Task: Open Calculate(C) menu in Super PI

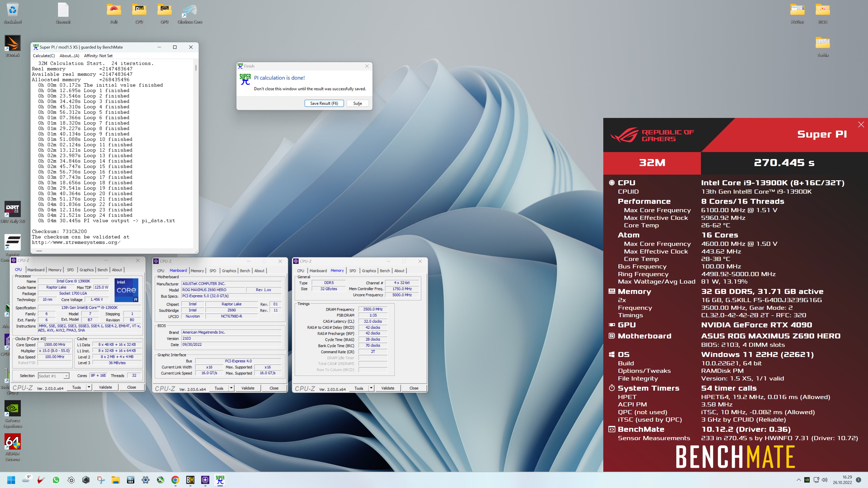Action: point(44,56)
